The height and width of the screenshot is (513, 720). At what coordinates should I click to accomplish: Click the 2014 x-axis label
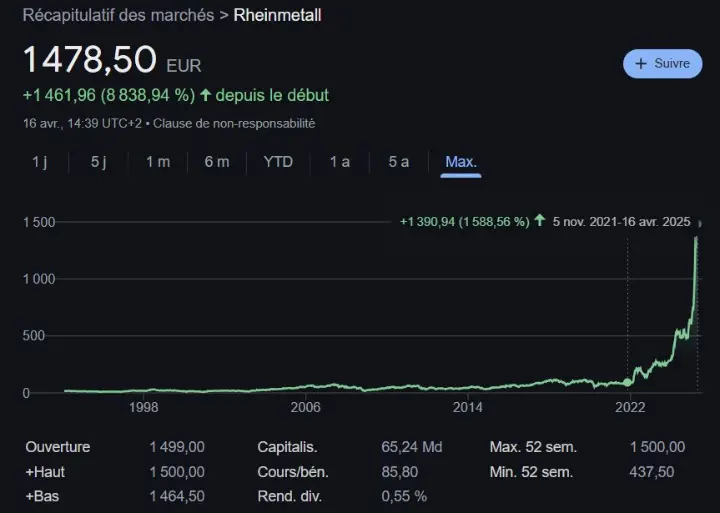click(x=467, y=407)
